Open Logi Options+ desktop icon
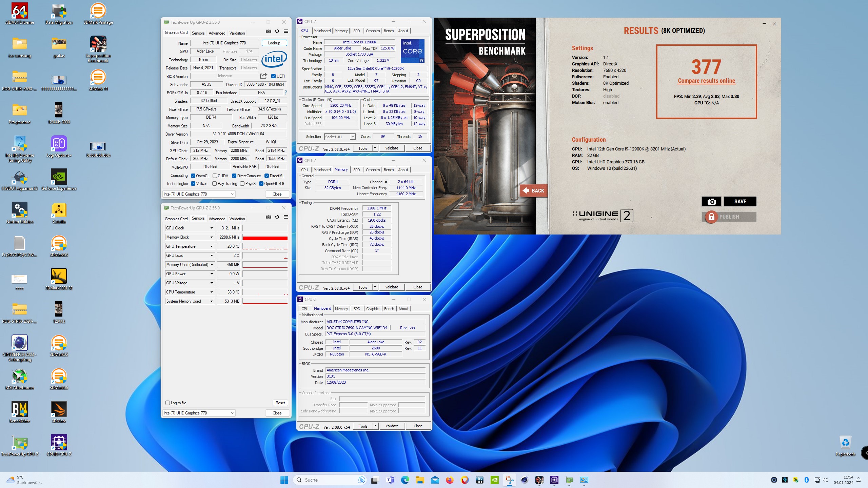The height and width of the screenshot is (488, 868). (59, 147)
